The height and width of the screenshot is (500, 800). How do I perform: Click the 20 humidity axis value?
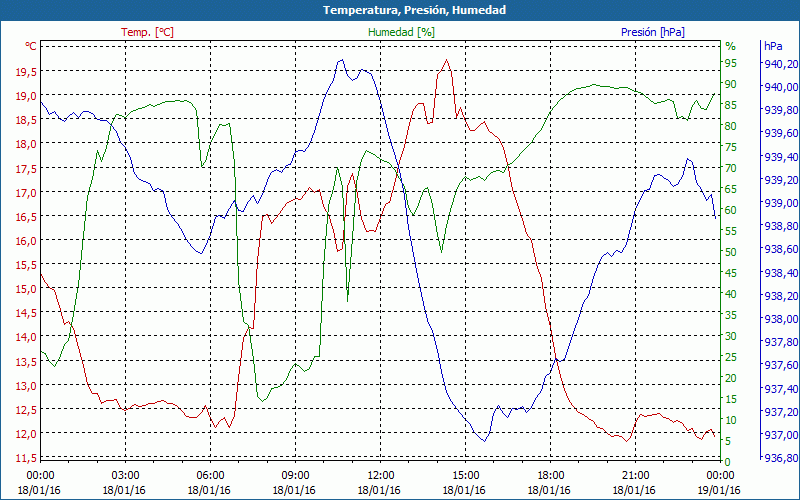pyautogui.click(x=731, y=378)
